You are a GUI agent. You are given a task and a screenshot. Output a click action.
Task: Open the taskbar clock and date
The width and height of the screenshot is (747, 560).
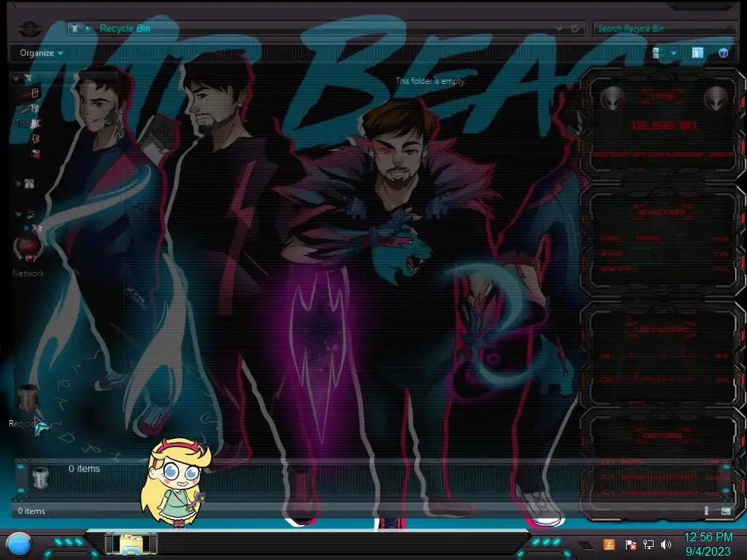pos(708,544)
